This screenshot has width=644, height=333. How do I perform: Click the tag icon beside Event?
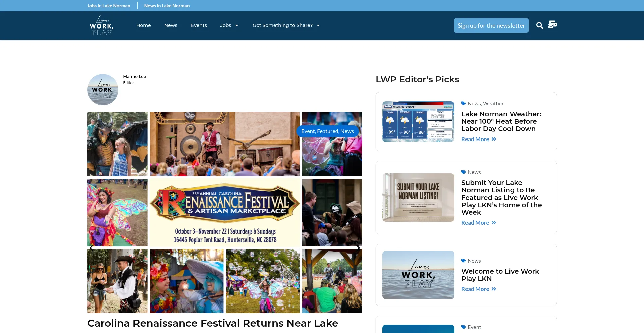pyautogui.click(x=463, y=327)
